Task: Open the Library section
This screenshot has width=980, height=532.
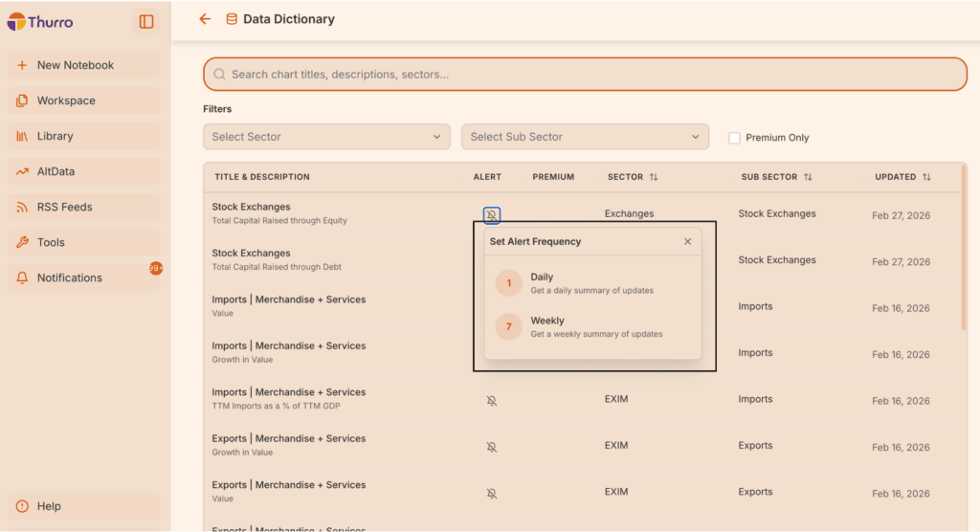Action: pos(84,136)
